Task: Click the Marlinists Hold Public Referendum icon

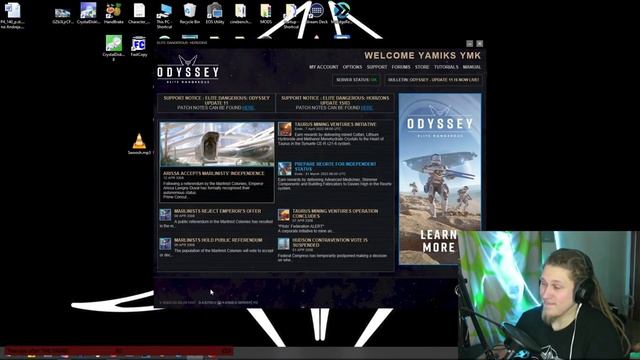Action: [165, 244]
